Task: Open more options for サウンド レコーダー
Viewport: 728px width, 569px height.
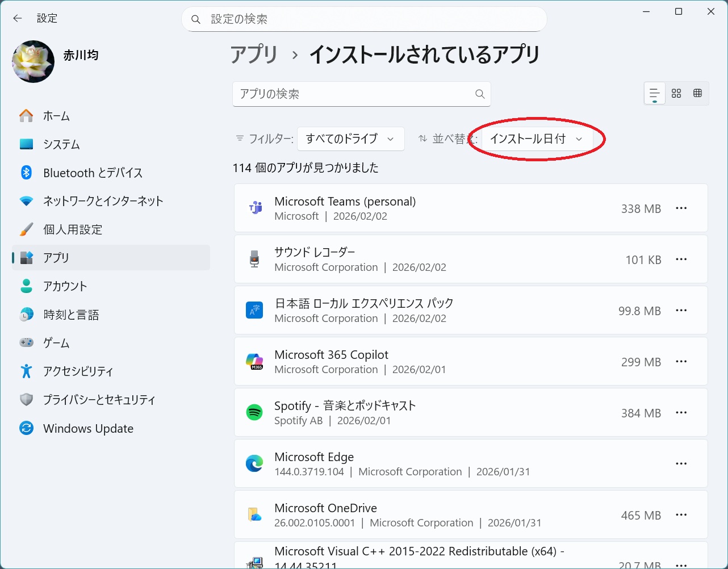Action: pyautogui.click(x=681, y=260)
